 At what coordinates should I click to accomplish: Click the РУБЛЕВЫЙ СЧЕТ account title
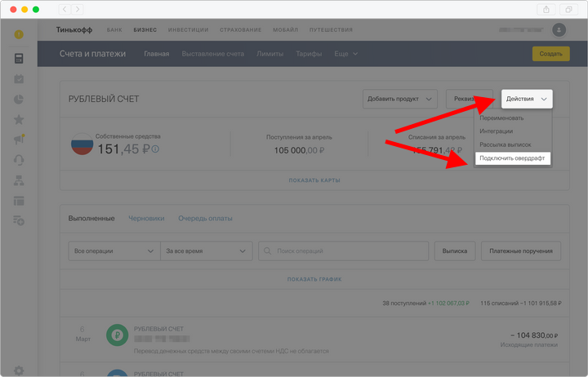tap(104, 99)
